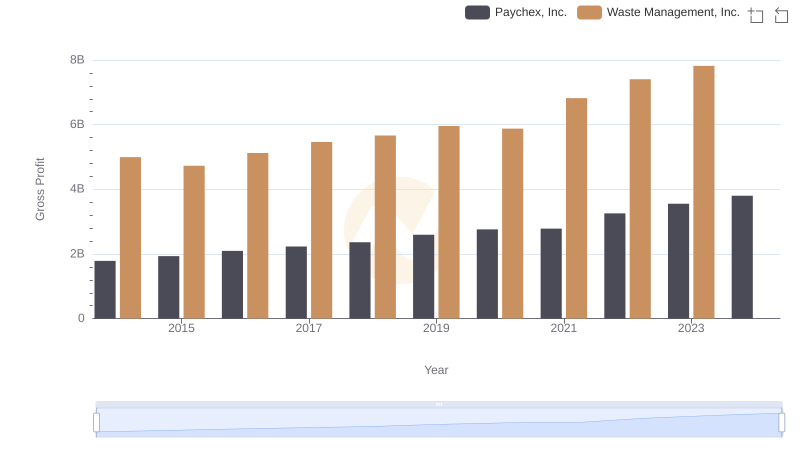Click the 2019 Waste Management bar
The height and width of the screenshot is (461, 800).
449,222
